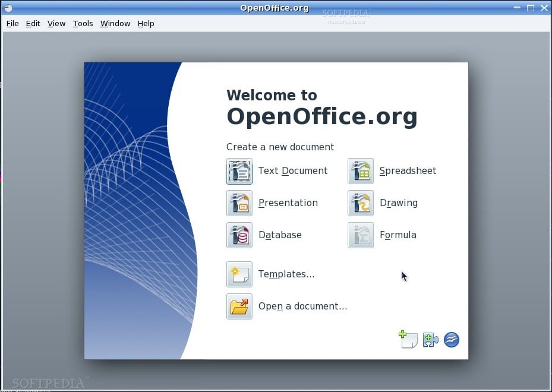The image size is (552, 392).
Task: Get more templates for OpenOffice.org
Action: 408,340
